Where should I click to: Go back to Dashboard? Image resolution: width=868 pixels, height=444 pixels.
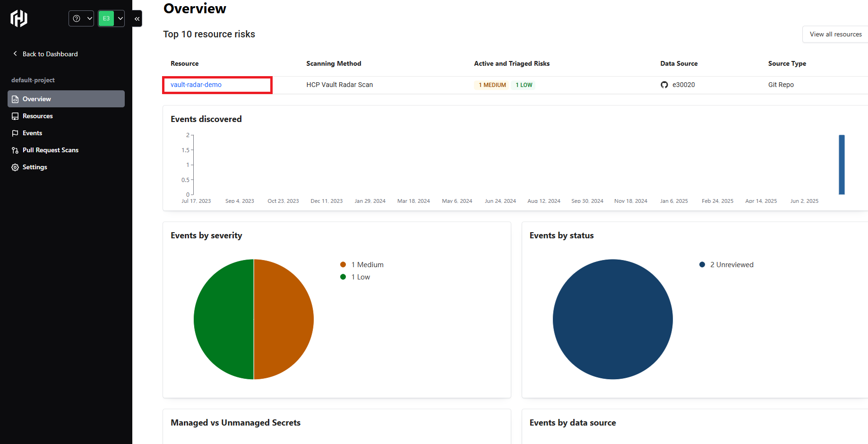50,54
